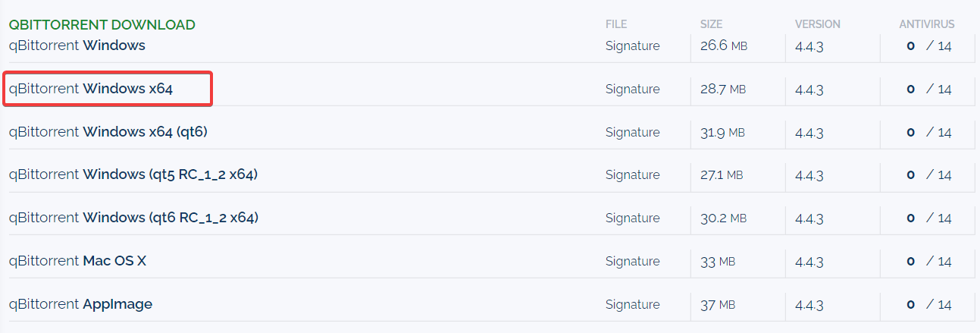This screenshot has height=333, width=980.
Task: Open Signature file for Windows x64 (qt6)
Action: [632, 133]
